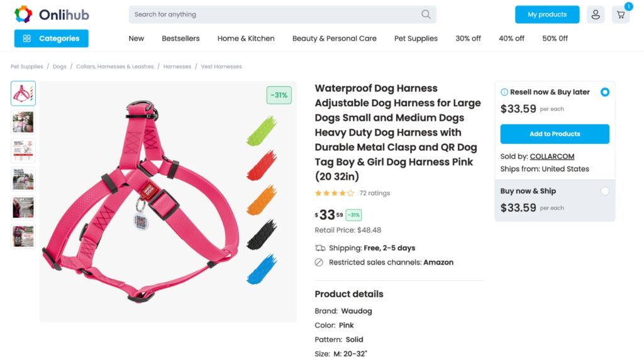
Task: Open the 50% Off deals tab
Action: (555, 38)
